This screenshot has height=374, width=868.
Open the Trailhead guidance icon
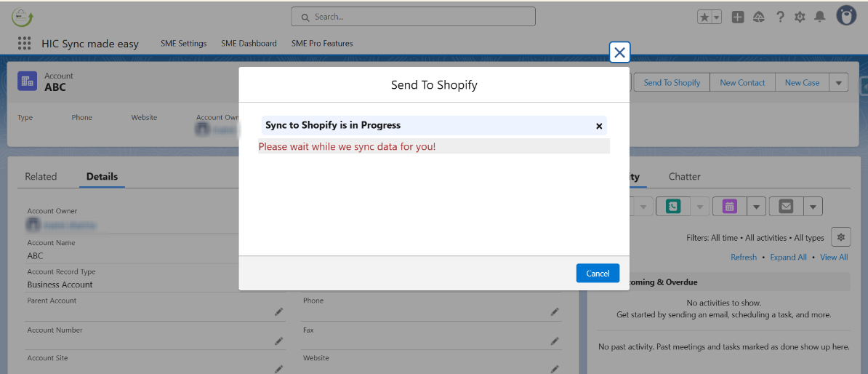tap(759, 17)
